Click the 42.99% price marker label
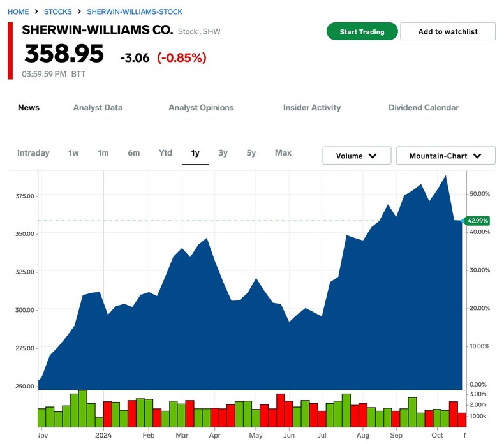504x444 pixels. point(477,221)
